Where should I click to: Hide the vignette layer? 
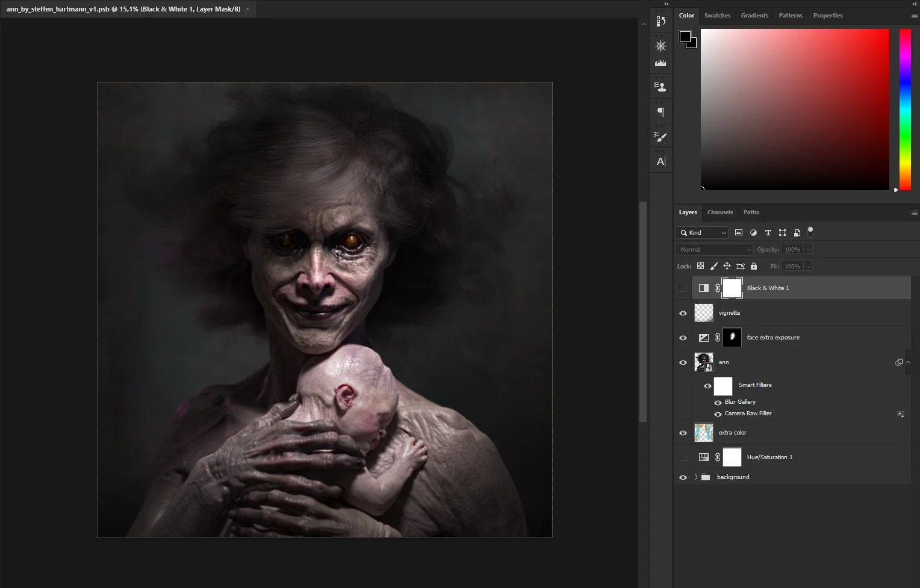pyautogui.click(x=683, y=313)
